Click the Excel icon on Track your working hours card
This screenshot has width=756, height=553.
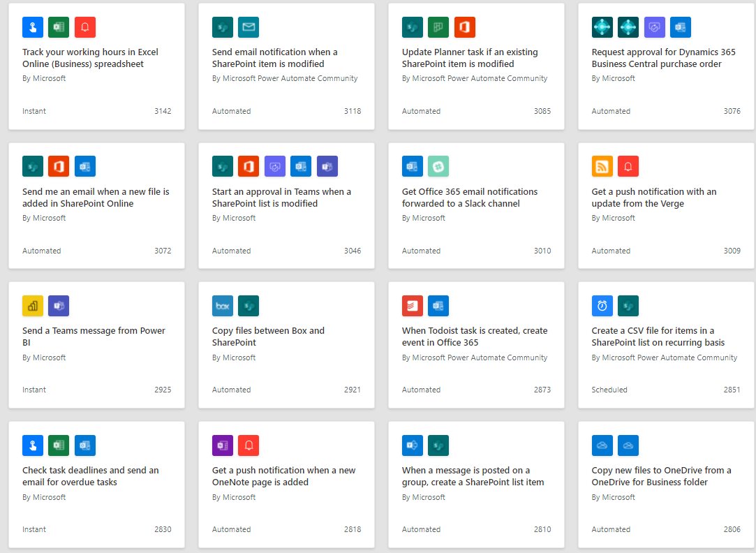point(59,27)
